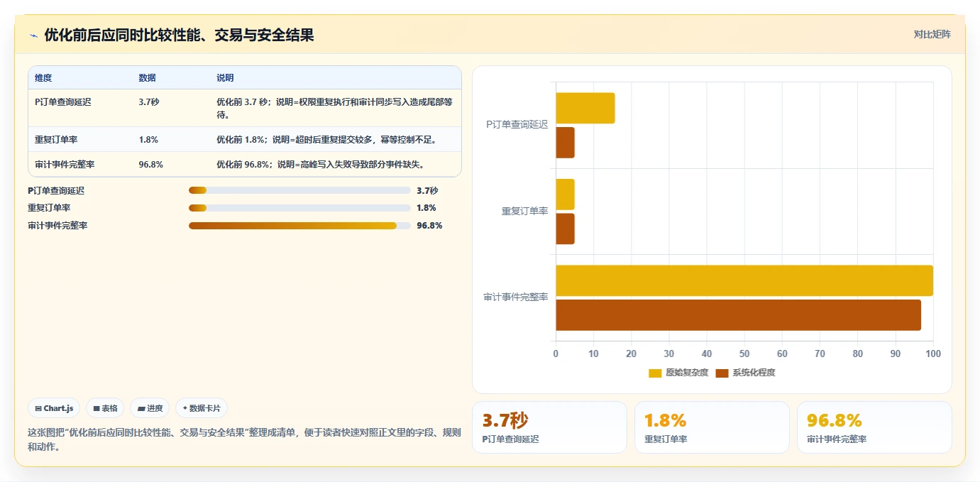Click the x-axis tick value 50
Viewport: 980px width, 482px height.
(744, 354)
